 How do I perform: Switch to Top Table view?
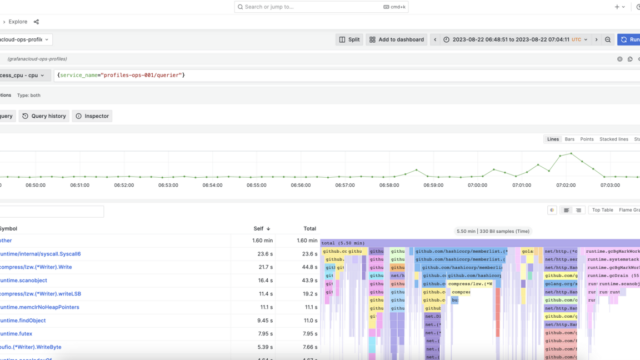[x=602, y=210]
